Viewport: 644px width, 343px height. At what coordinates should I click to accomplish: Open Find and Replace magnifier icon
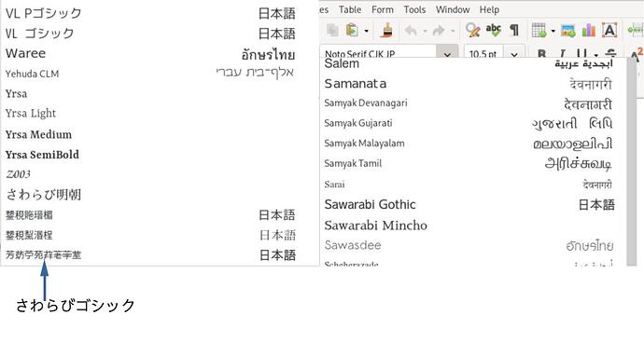point(472,30)
